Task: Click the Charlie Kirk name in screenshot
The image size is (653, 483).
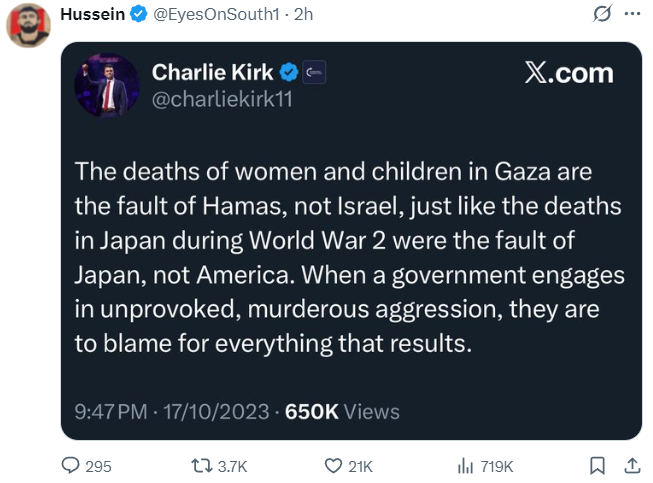Action: [212, 72]
